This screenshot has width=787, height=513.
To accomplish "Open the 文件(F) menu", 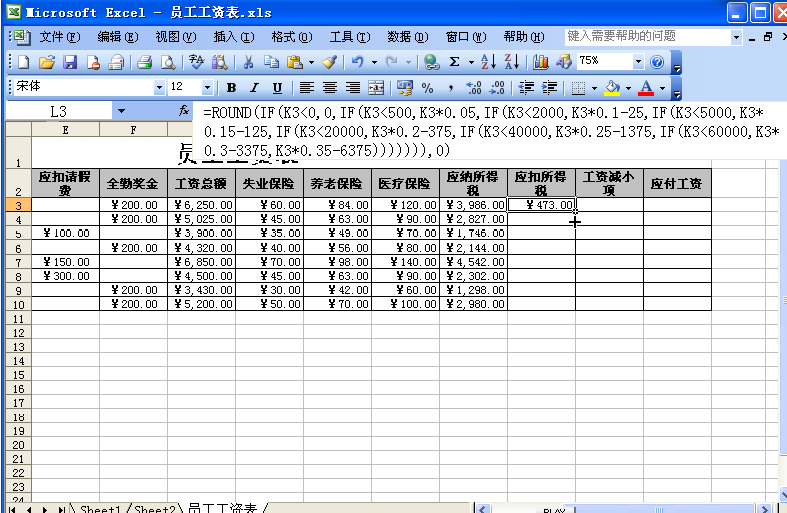I will (x=60, y=37).
